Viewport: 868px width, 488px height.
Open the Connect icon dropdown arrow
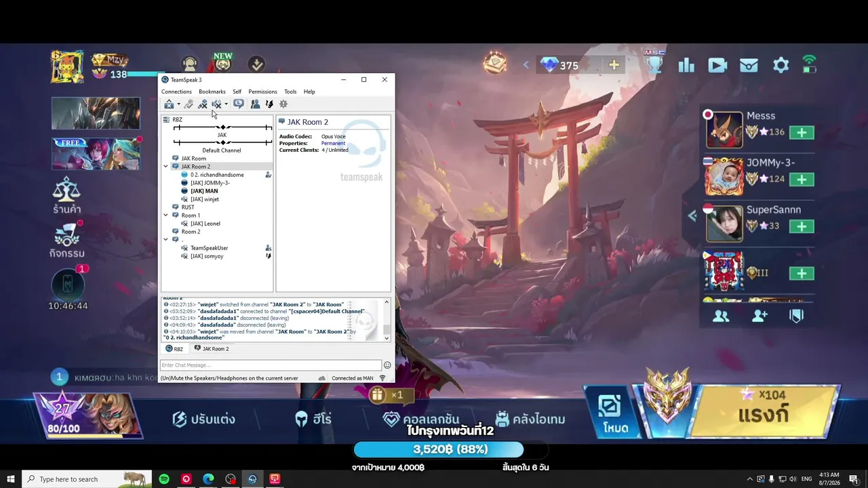point(178,104)
